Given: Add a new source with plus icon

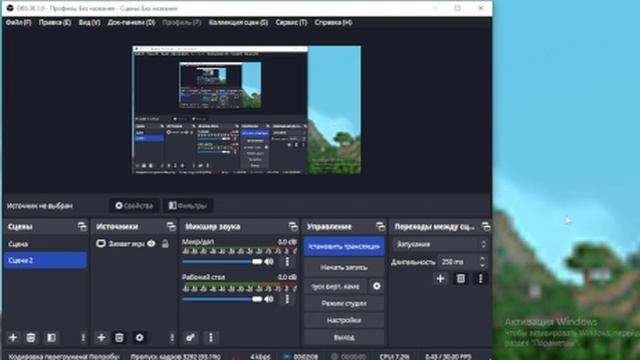Looking at the screenshot, I should coord(101,338).
